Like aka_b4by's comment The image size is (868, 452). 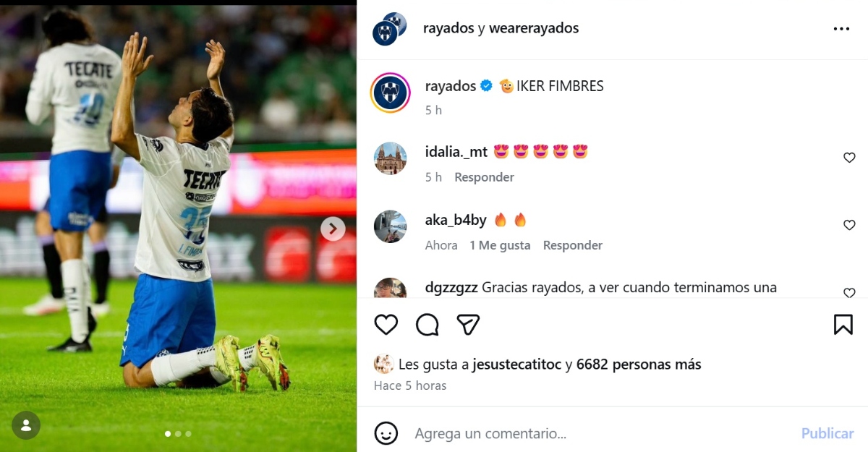click(849, 226)
